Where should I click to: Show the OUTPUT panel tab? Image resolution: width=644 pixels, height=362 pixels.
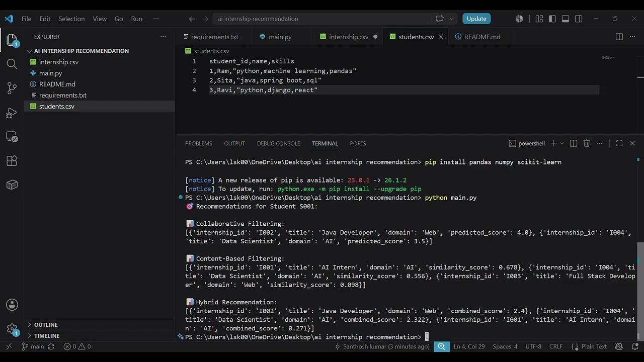pyautogui.click(x=234, y=143)
